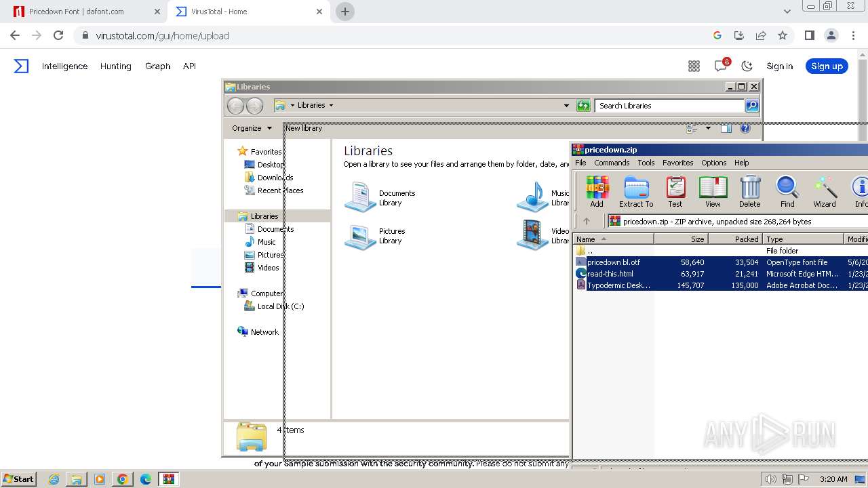Screen dimensions: 868x488
Task: Click the WinRAR Add toolbar icon
Action: pos(597,192)
